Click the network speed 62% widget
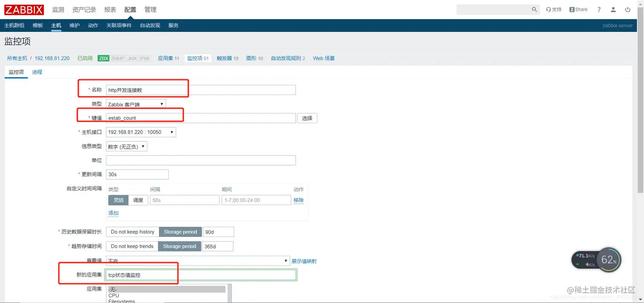 pyautogui.click(x=596, y=260)
